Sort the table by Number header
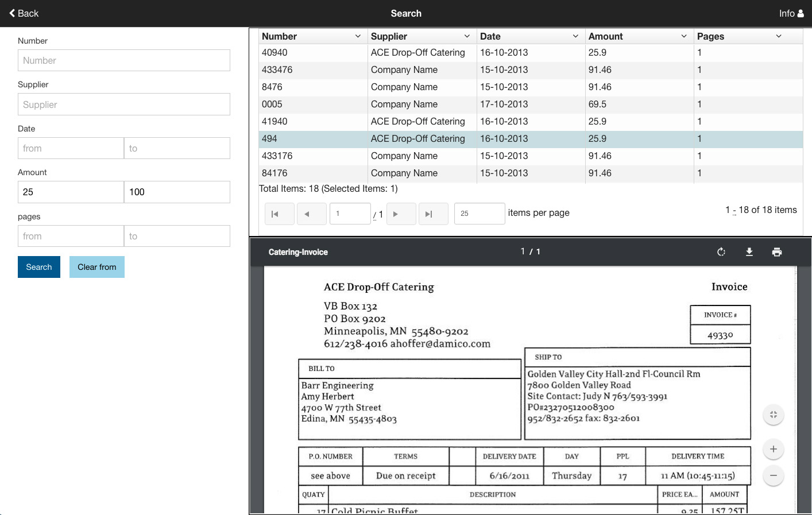Screen dimensions: 812x515 [x=279, y=36]
